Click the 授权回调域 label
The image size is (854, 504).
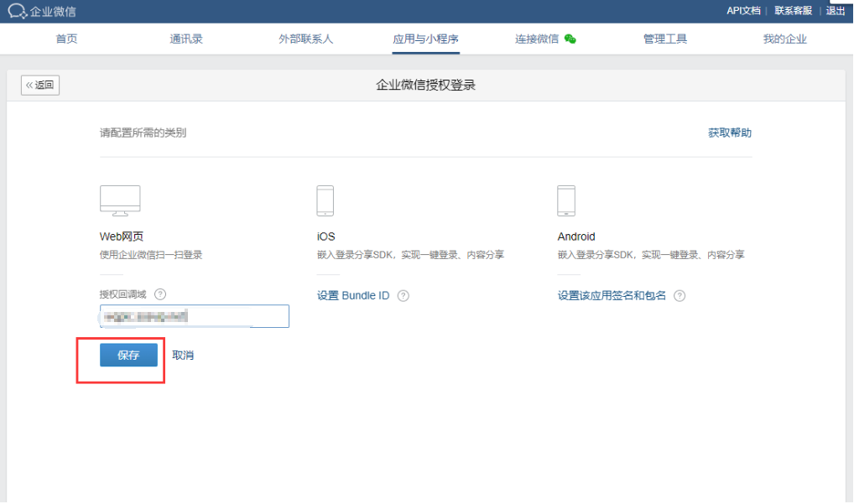pyautogui.click(x=123, y=294)
